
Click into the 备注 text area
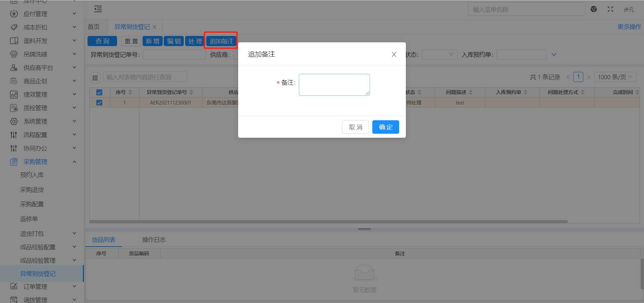[334, 85]
